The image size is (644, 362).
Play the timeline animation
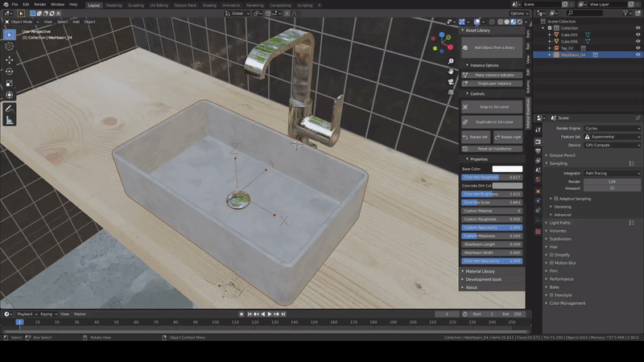coord(270,314)
